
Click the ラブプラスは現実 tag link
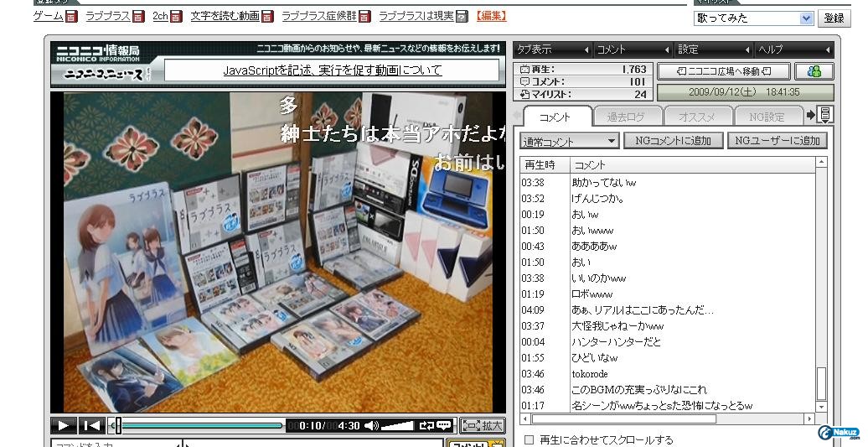(416, 16)
